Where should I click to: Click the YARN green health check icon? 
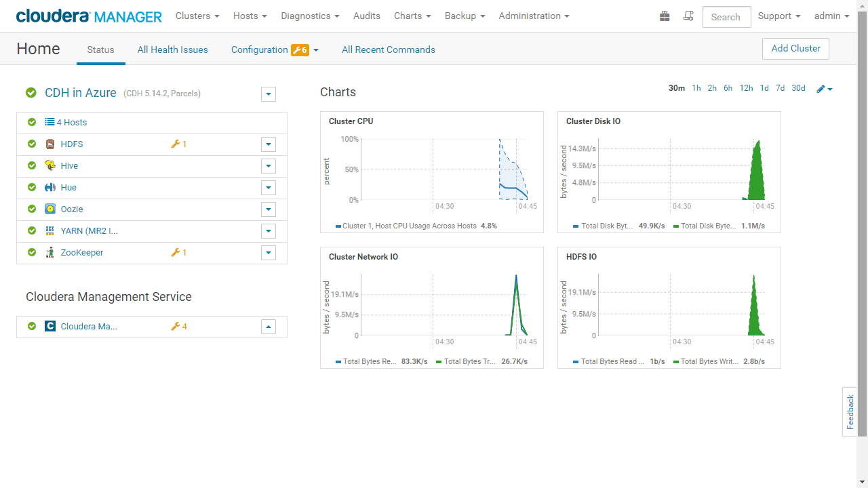pos(31,230)
